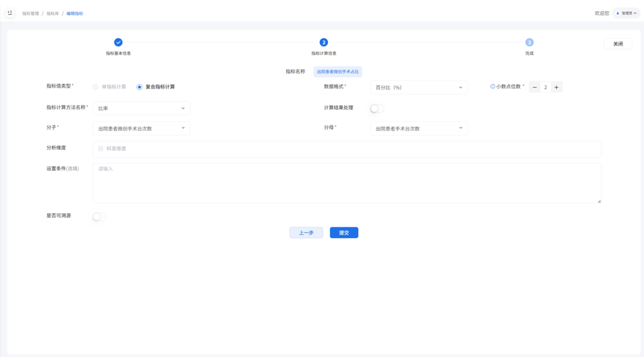Click step 2 circle indicator

tap(323, 42)
